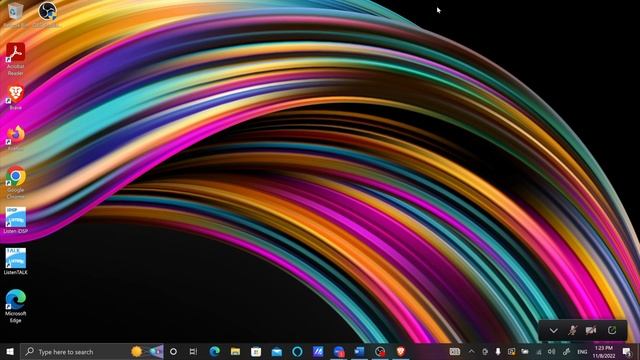This screenshot has width=640, height=360.
Task: Launch Microsoft Edge from the taskbar
Action: tap(215, 351)
